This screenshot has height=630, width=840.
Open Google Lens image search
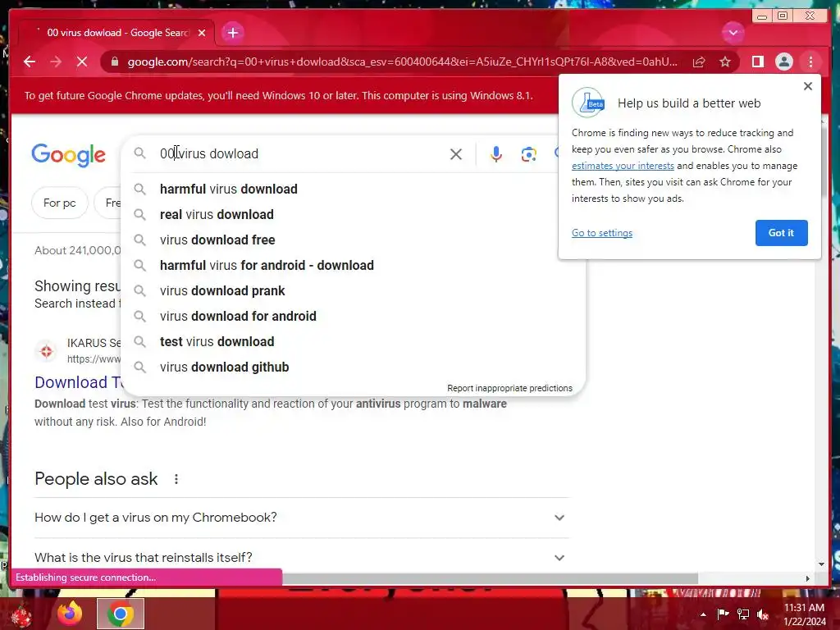pyautogui.click(x=529, y=154)
